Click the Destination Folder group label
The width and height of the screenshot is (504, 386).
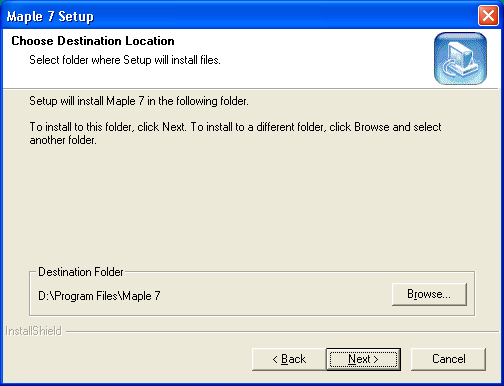pyautogui.click(x=81, y=272)
